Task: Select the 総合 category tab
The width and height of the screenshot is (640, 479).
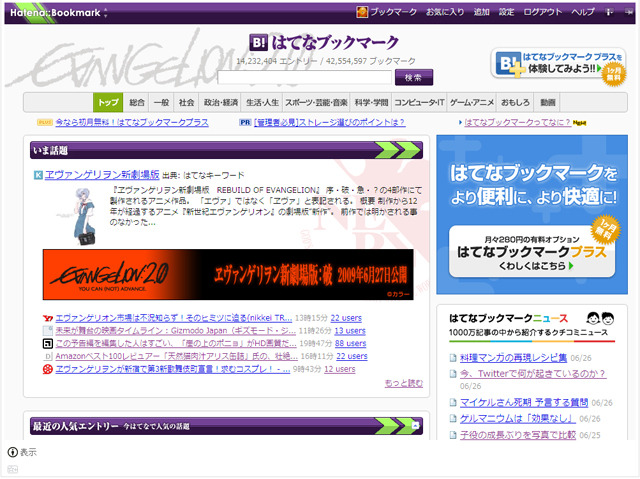Action: coord(137,102)
